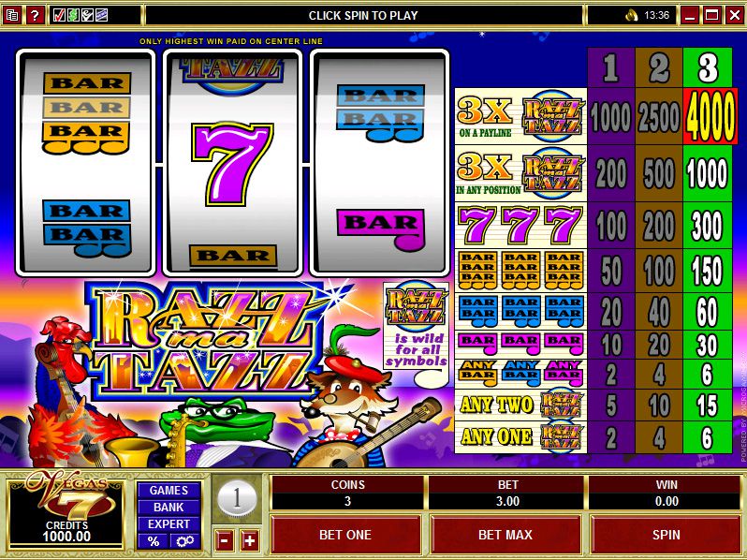The height and width of the screenshot is (560, 747).
Task: Decrease coin size with minus button
Action: click(x=224, y=540)
